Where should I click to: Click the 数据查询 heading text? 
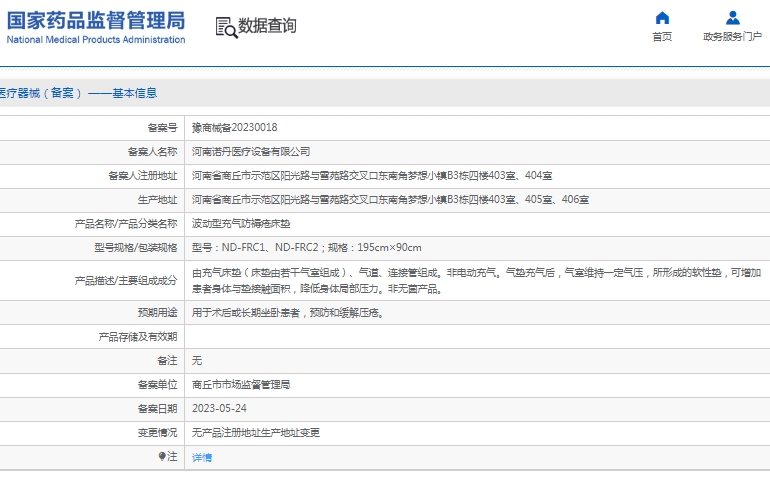pos(267,26)
